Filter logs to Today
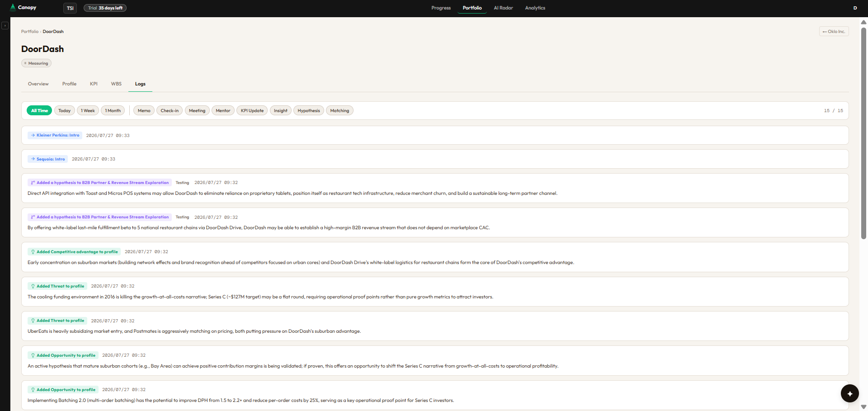868x411 pixels. pos(64,110)
